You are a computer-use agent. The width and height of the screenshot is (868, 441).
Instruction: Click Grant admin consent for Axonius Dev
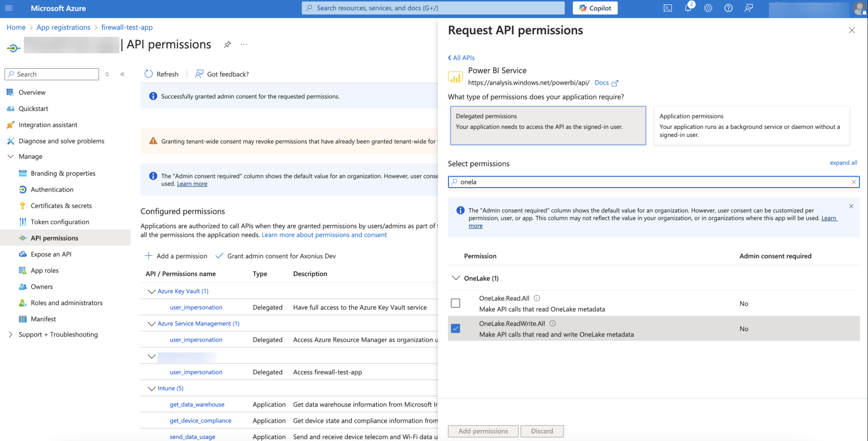click(275, 256)
